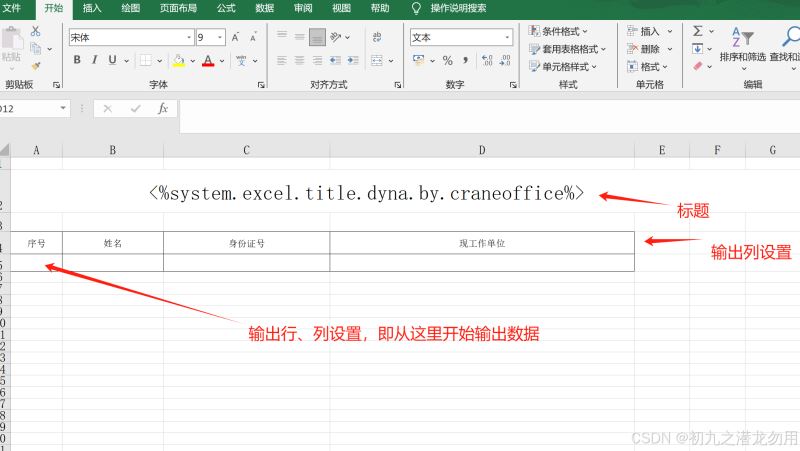Click the accounting currency format icon
The height and width of the screenshot is (451, 800).
pyautogui.click(x=419, y=60)
